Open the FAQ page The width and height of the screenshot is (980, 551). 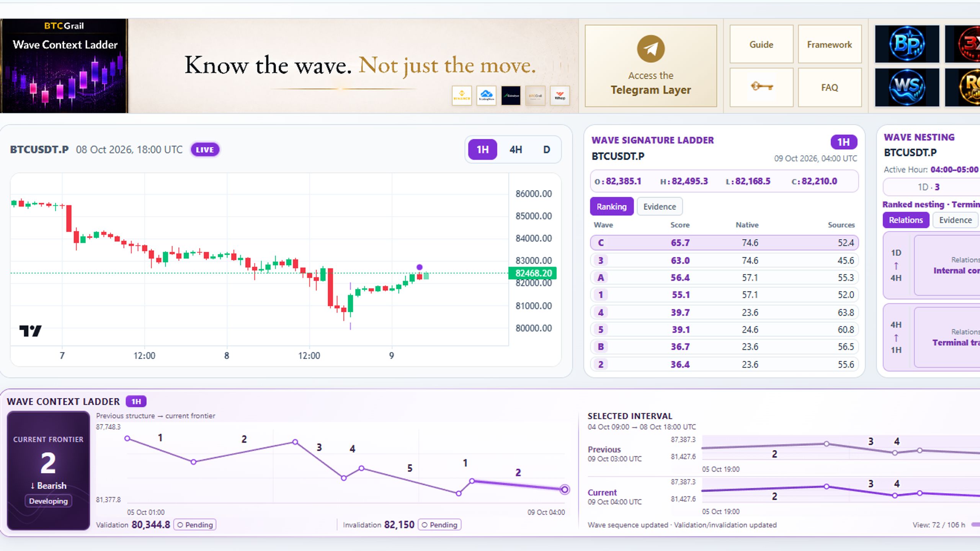pyautogui.click(x=830, y=88)
